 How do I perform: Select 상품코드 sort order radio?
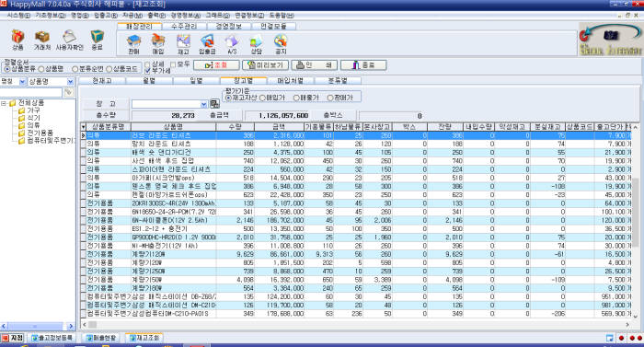click(x=109, y=69)
